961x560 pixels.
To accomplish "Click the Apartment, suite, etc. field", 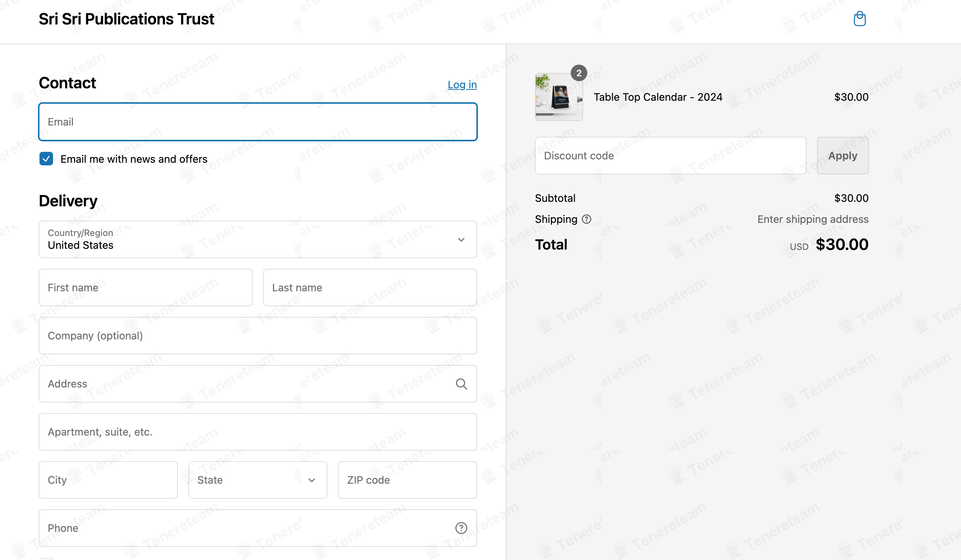I will pos(258,432).
